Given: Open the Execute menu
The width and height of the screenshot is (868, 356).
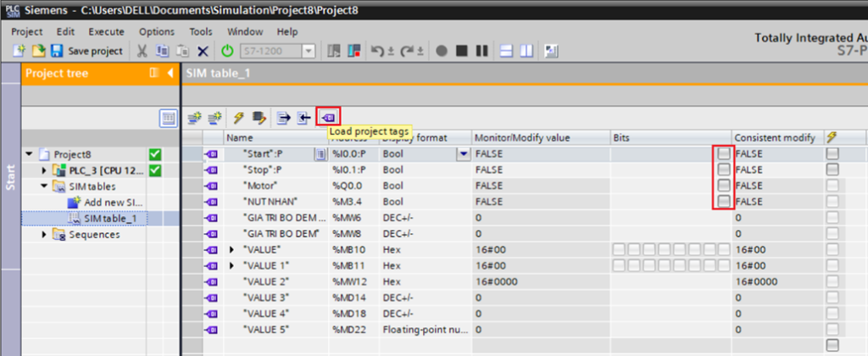Looking at the screenshot, I should tap(106, 31).
